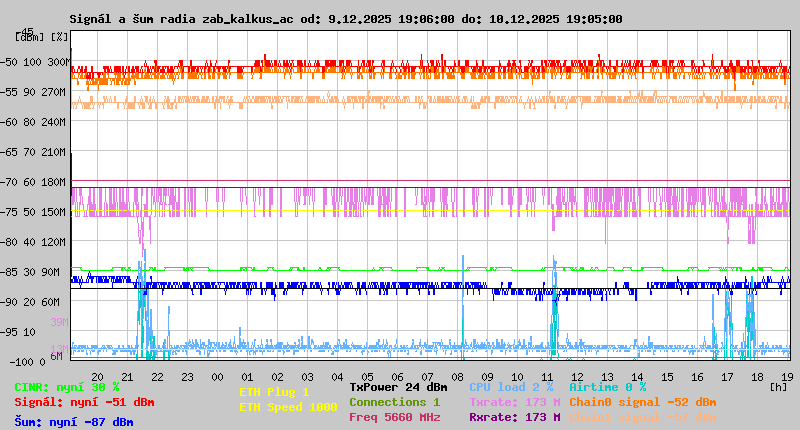
Task: Click the TxPower 24 dBm legend text
Action: point(398,387)
